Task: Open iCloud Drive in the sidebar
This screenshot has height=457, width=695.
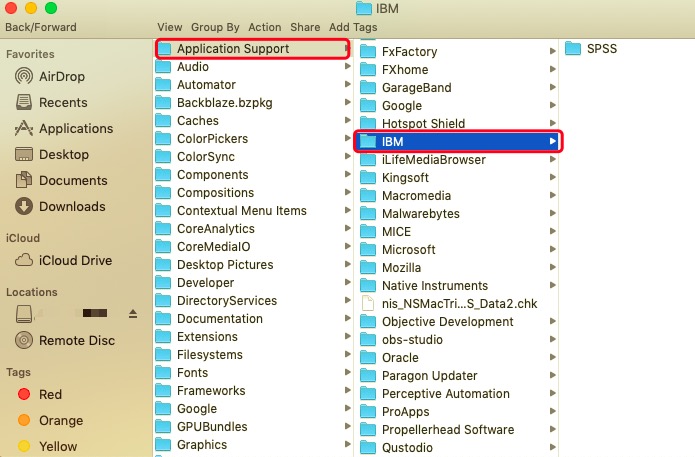Action: [63, 260]
